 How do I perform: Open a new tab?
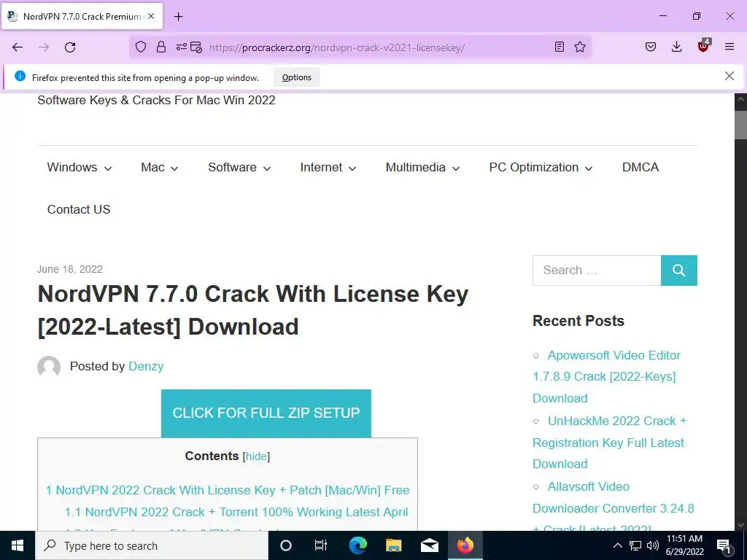178,17
